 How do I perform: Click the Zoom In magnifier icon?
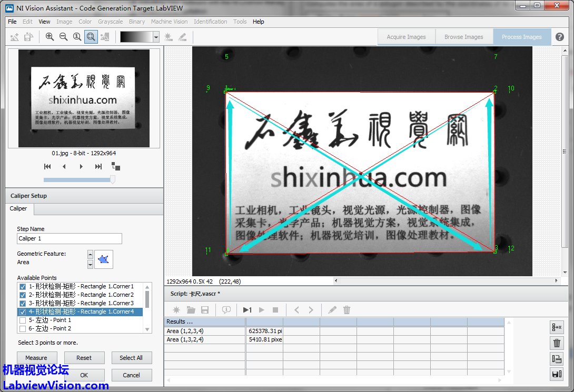50,37
